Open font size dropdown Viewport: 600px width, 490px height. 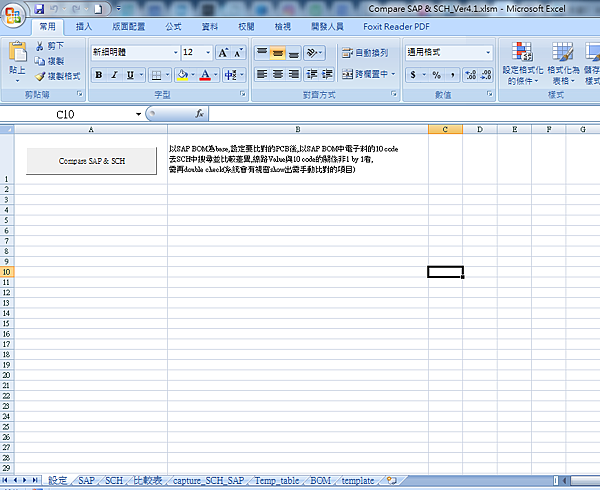[208, 52]
